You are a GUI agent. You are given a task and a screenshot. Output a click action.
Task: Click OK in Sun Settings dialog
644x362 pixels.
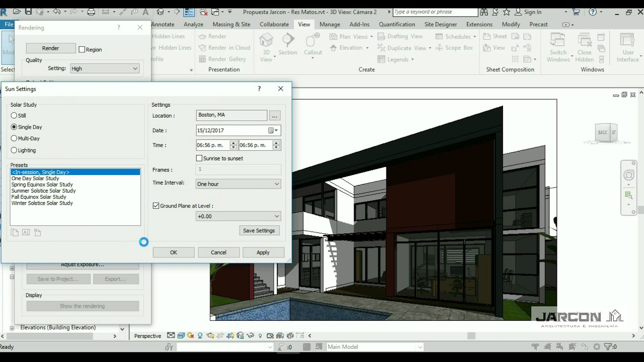click(x=174, y=252)
